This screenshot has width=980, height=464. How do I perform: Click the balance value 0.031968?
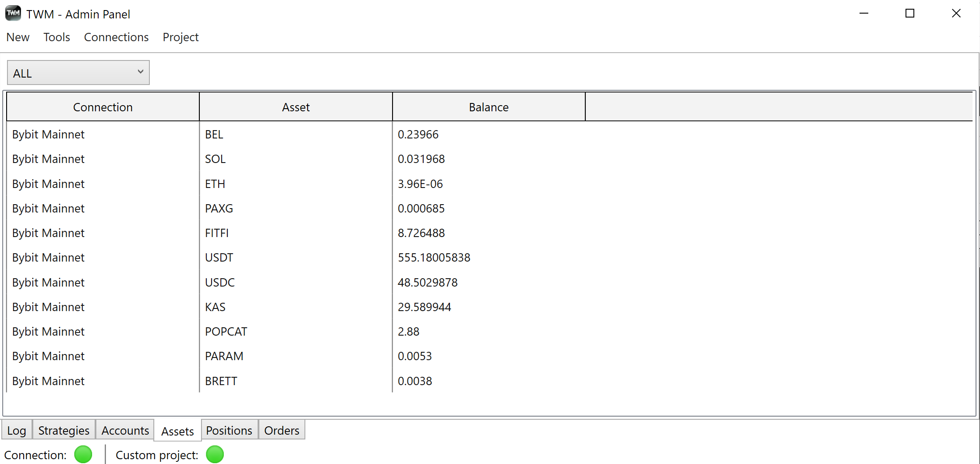click(421, 159)
